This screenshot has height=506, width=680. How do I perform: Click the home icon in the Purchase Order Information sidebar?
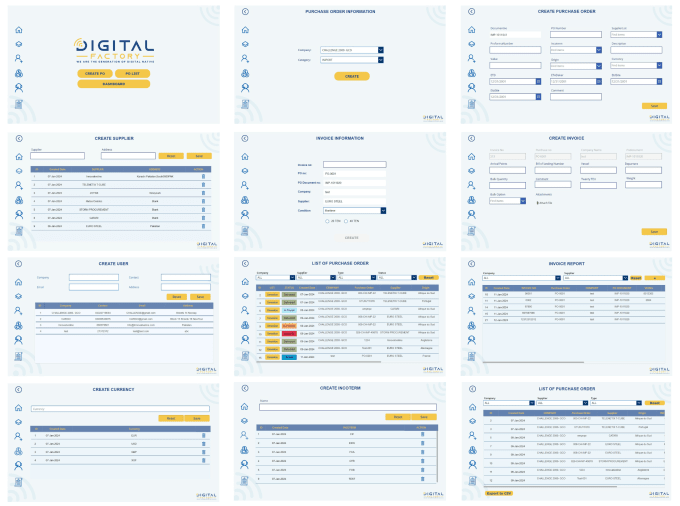point(245,30)
